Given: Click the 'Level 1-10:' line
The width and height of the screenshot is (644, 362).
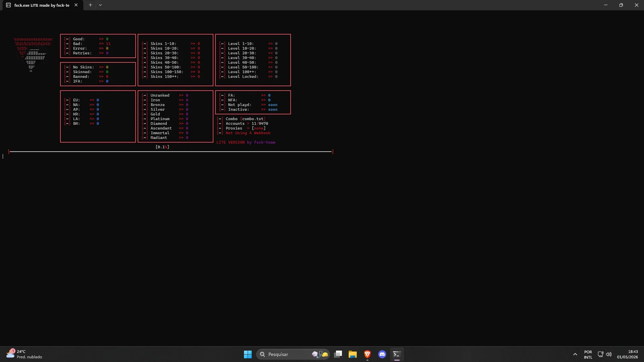Looking at the screenshot, I should tap(248, 44).
